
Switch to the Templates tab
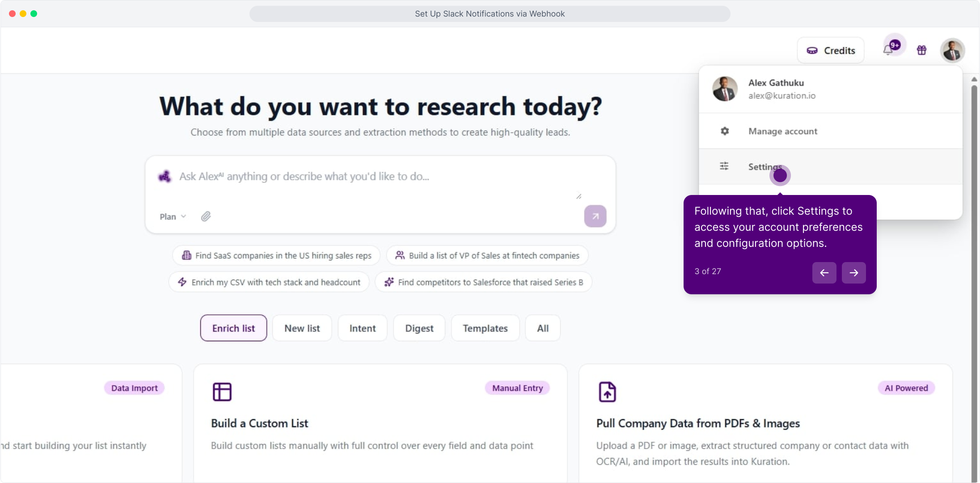486,328
